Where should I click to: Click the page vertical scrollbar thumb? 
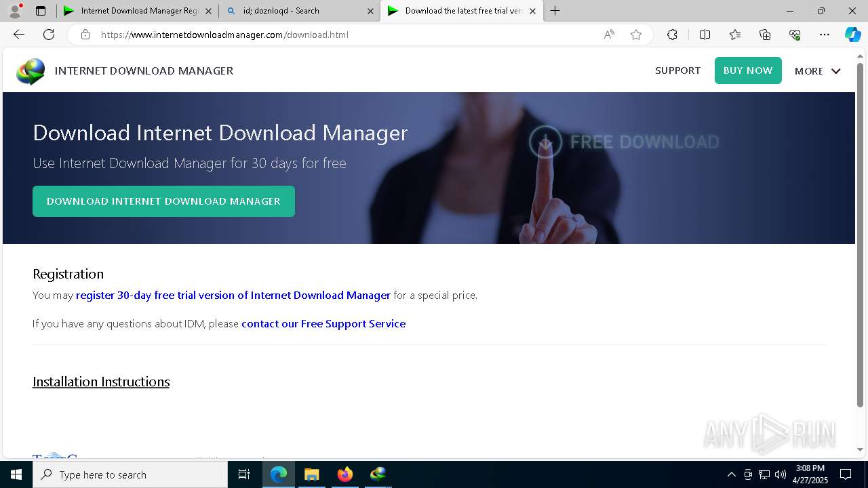click(860, 235)
